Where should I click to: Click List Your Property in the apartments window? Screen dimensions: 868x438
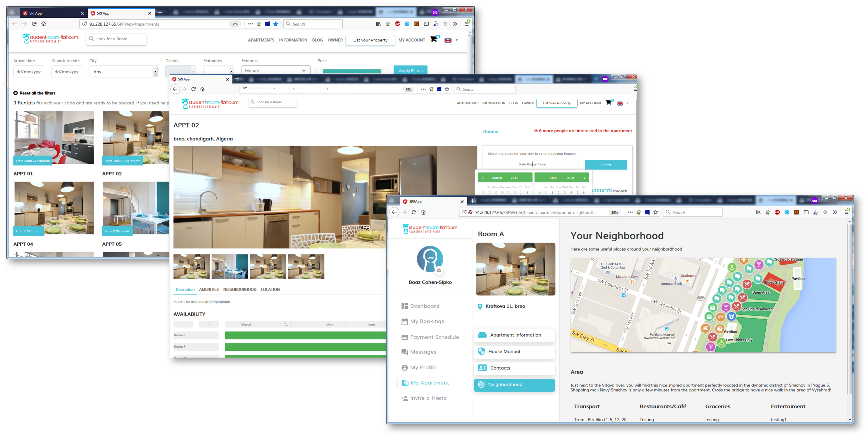370,40
